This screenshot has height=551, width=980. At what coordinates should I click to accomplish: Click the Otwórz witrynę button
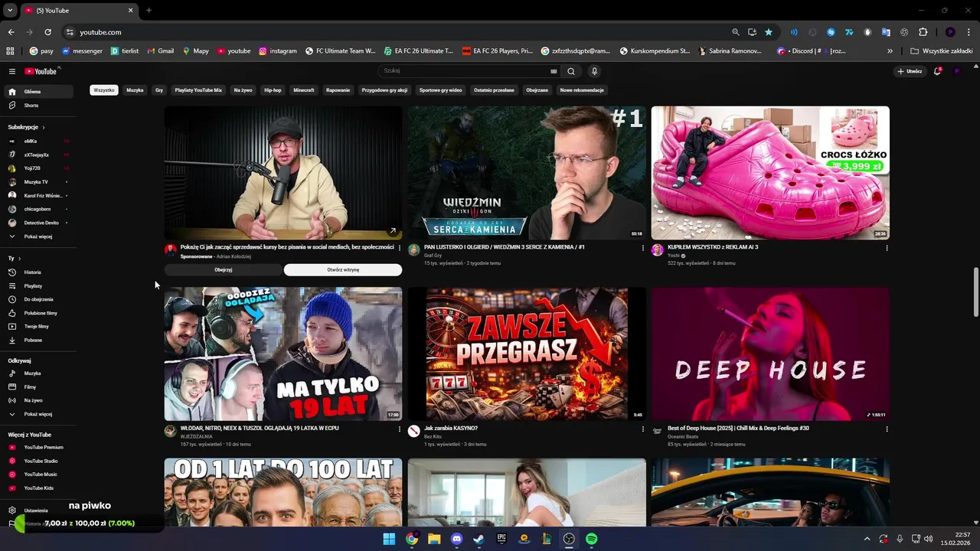point(343,270)
